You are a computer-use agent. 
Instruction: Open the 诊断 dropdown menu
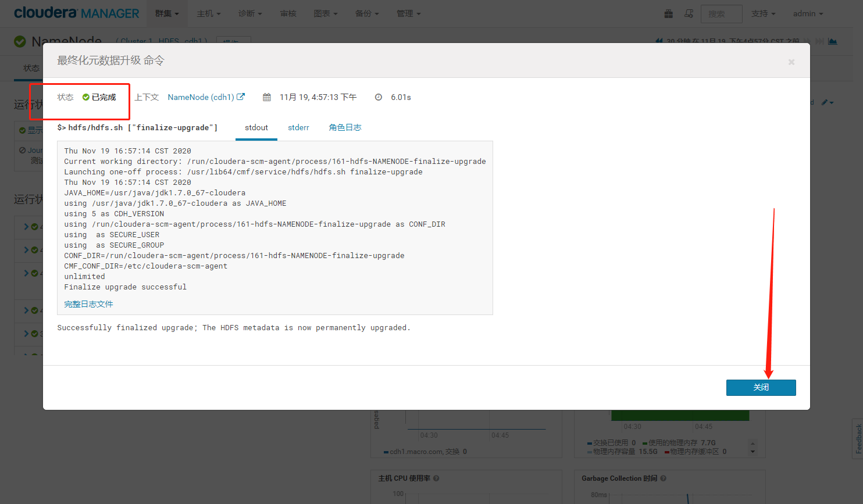click(x=250, y=13)
